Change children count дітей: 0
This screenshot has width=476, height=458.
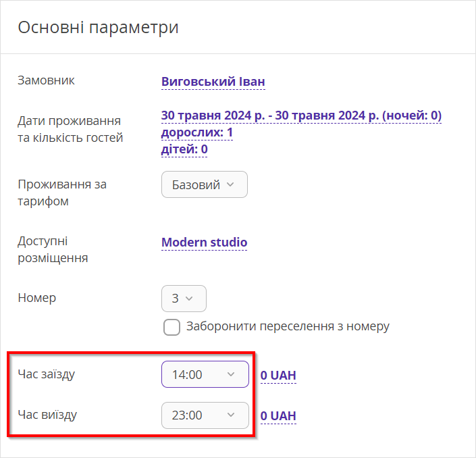click(x=184, y=149)
